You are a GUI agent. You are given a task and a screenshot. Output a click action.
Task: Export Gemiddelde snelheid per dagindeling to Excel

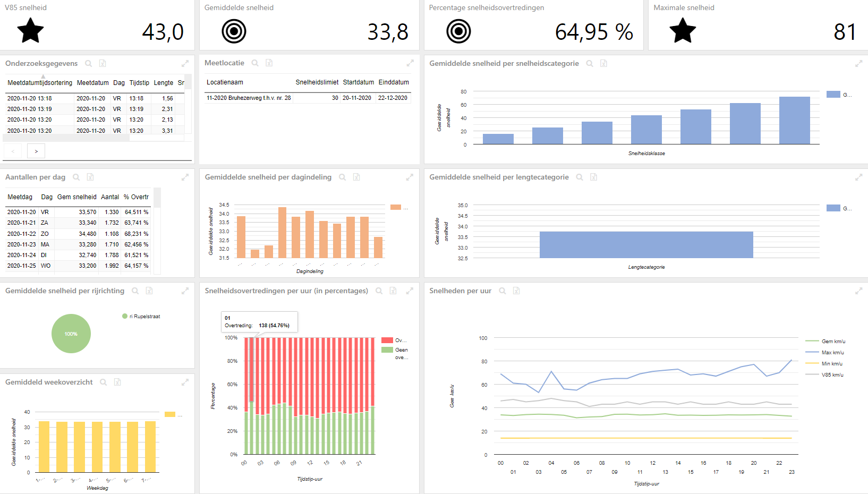click(356, 177)
